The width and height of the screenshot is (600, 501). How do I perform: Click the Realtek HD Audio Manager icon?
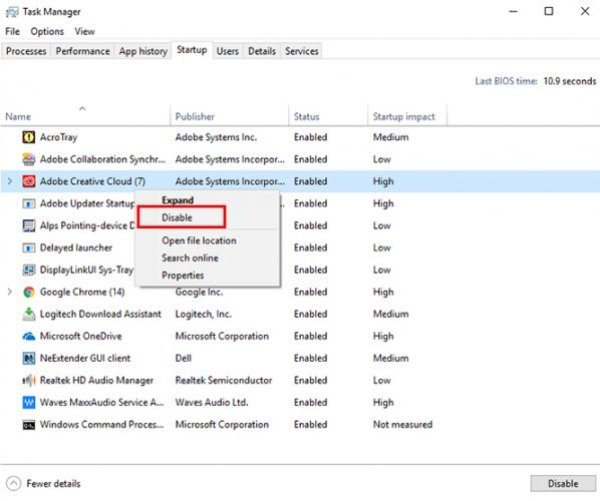[x=30, y=380]
